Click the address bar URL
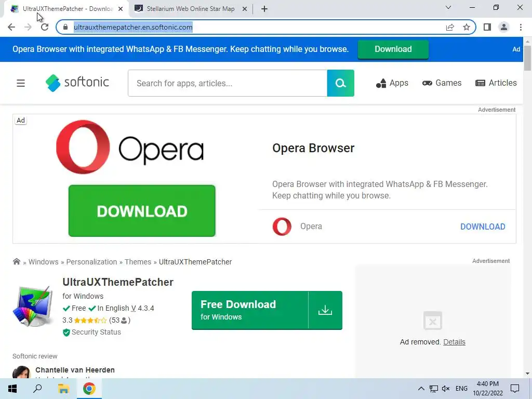Screen dimensions: 532x399 click(133, 27)
